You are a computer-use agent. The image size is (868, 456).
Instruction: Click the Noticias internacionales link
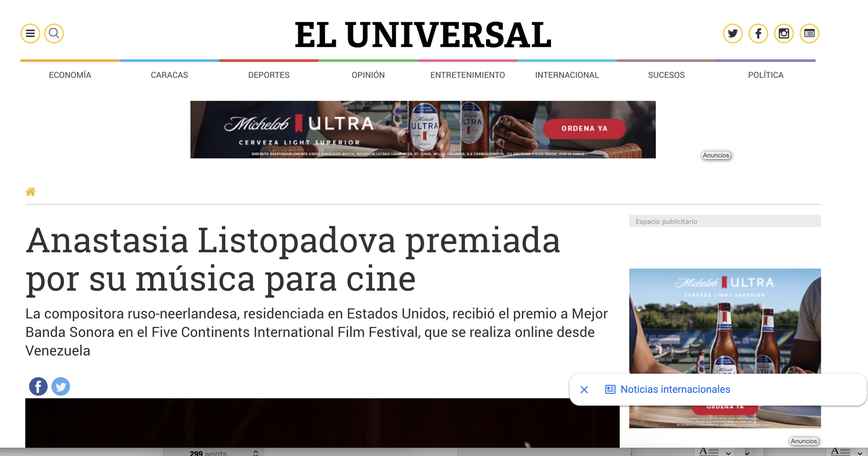pyautogui.click(x=675, y=389)
